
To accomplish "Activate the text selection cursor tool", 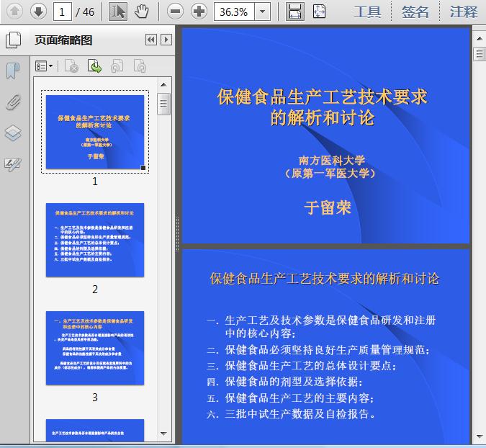I will 118,12.
